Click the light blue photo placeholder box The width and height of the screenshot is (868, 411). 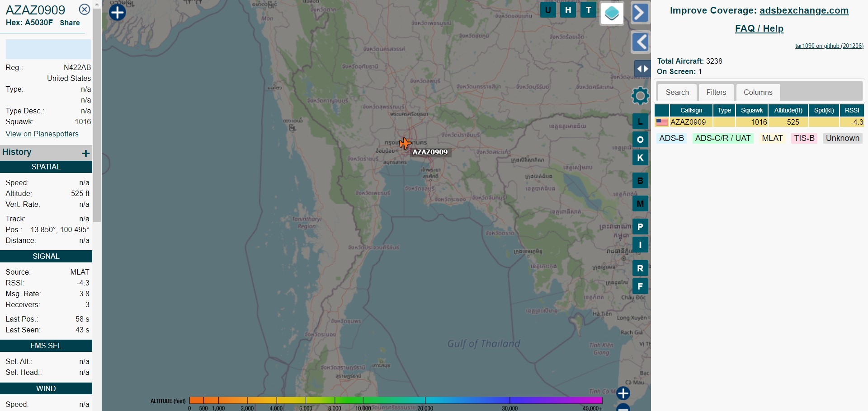(48, 49)
